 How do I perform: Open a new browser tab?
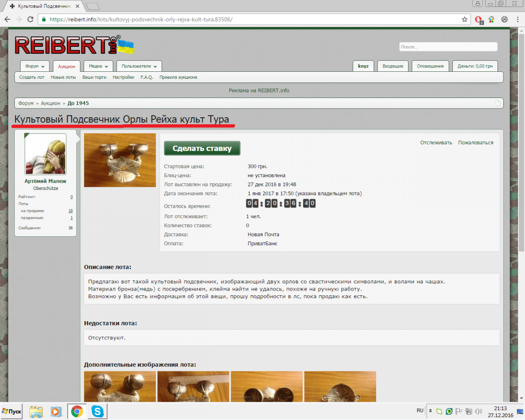[x=92, y=7]
